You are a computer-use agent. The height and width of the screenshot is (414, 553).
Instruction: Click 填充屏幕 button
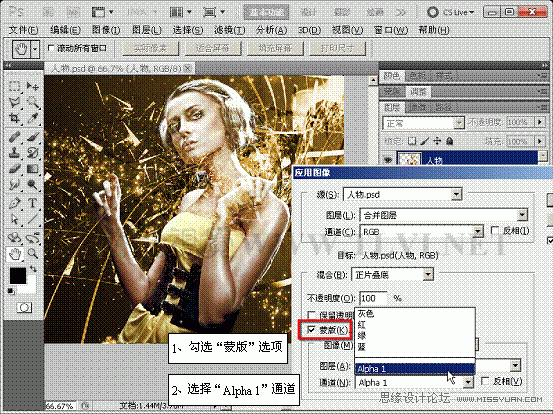(275, 48)
